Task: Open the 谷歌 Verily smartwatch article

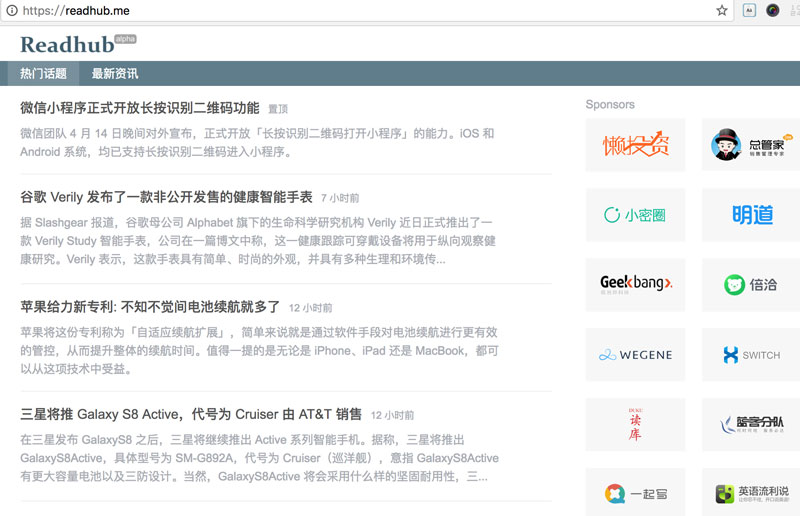Action: (x=166, y=197)
